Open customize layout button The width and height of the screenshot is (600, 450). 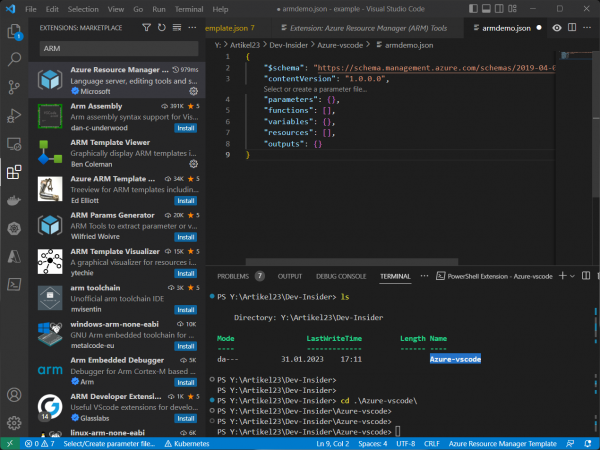coord(512,8)
